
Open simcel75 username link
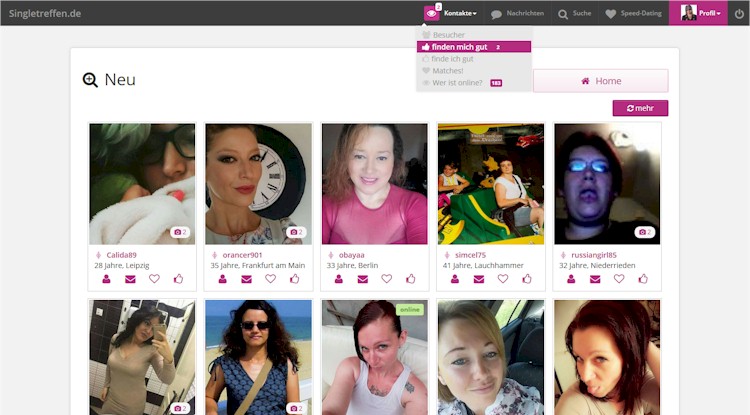[470, 255]
